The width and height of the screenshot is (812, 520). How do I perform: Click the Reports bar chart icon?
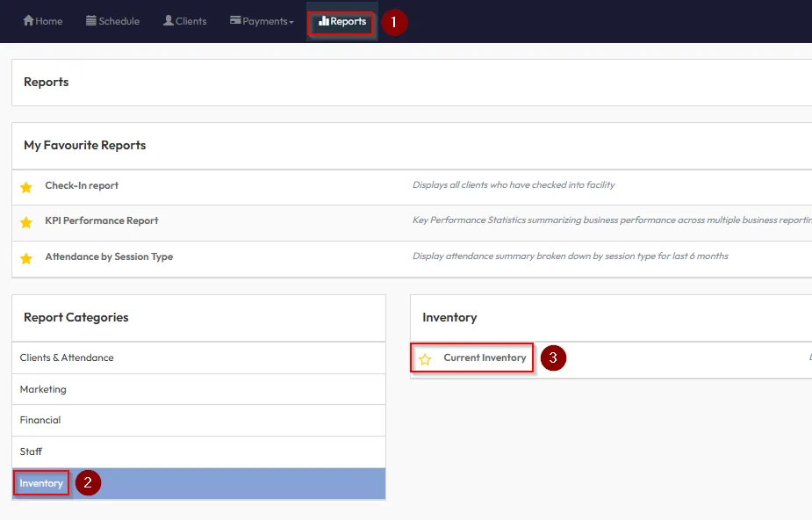click(324, 22)
